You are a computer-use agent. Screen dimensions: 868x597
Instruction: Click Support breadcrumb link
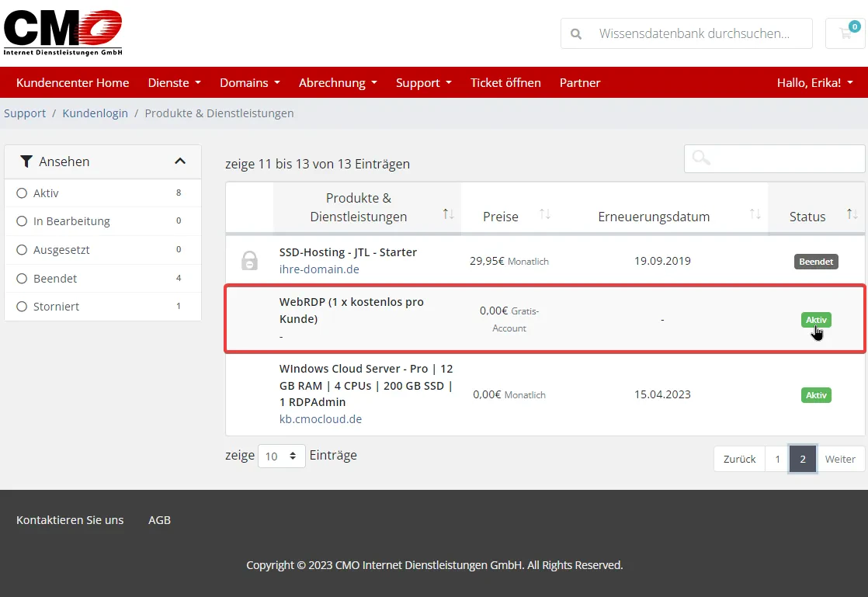[25, 113]
